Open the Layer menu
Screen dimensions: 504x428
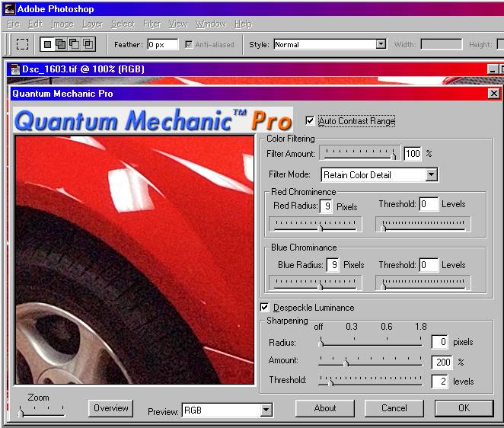click(x=93, y=24)
